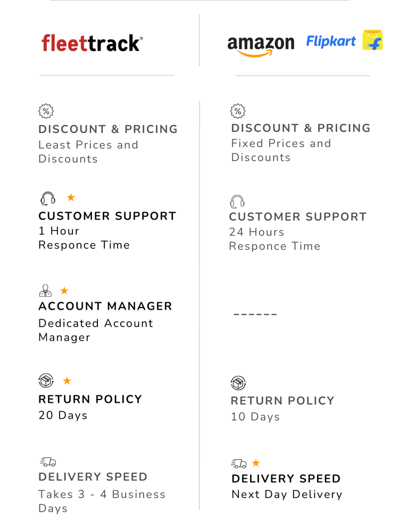The image size is (399, 532).
Task: Click the 20 Days return policy text
Action: point(63,415)
